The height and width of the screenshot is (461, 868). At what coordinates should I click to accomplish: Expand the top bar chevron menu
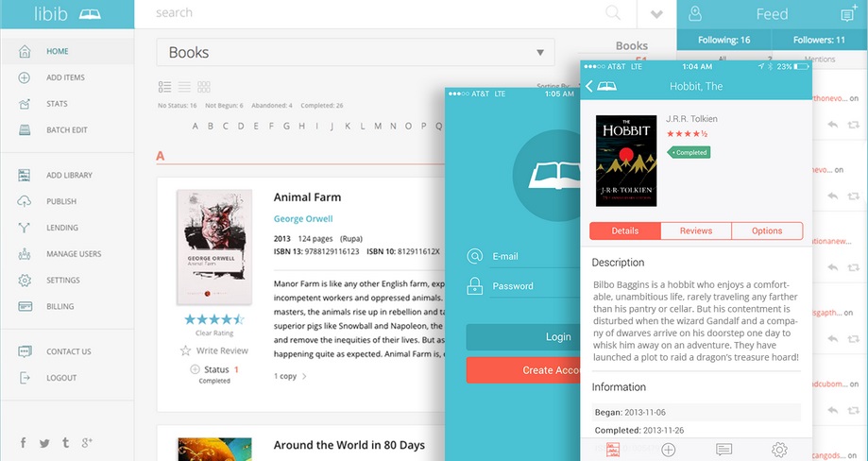pyautogui.click(x=656, y=13)
